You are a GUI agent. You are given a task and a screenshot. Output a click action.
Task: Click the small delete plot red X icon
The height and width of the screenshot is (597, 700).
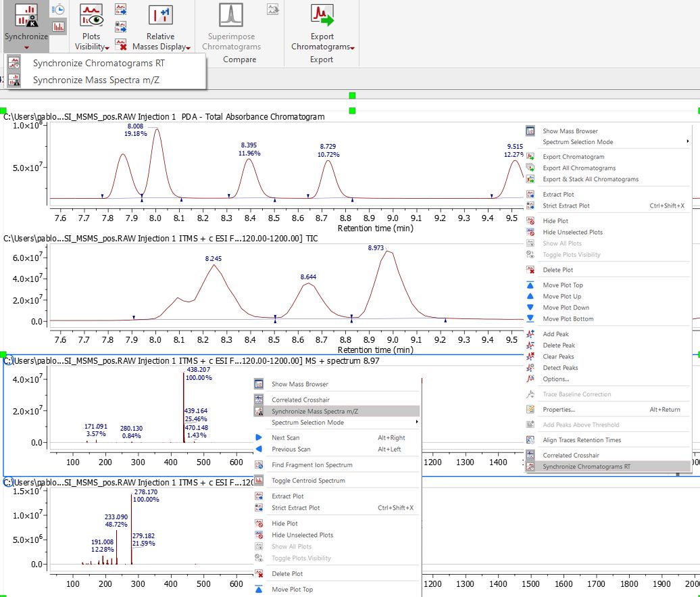120,44
